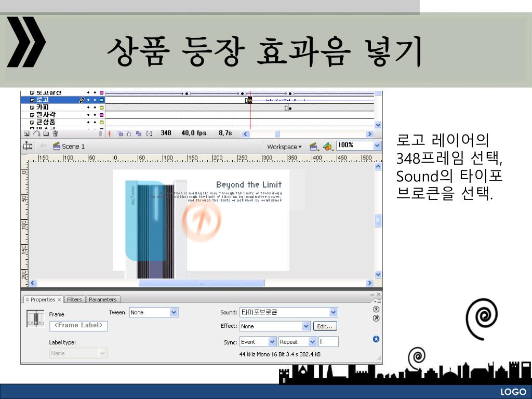This screenshot has width=532, height=399.
Task: Click the Repeat count field showing 1
Action: (328, 342)
